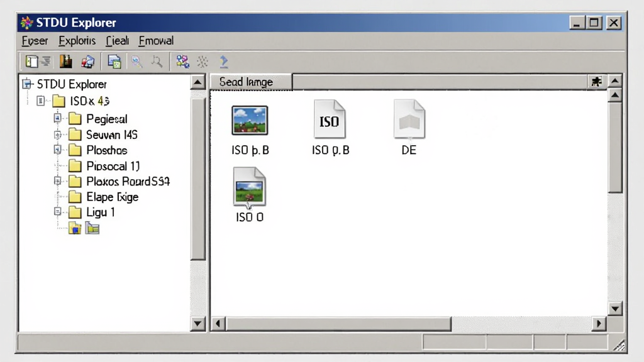Screen dimensions: 644x362
Task: Collapse the Ligu 1 folder node
Action: click(x=57, y=212)
